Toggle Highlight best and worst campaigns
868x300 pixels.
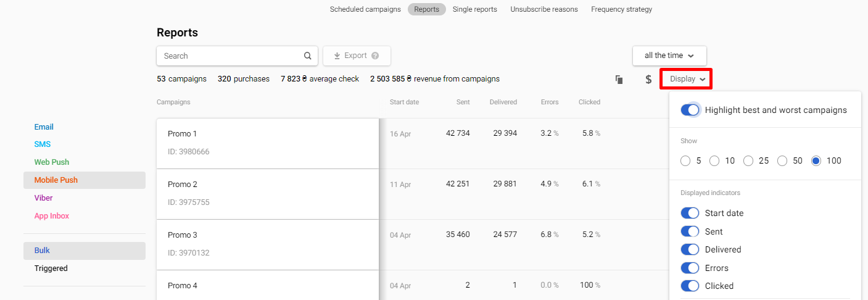(690, 110)
